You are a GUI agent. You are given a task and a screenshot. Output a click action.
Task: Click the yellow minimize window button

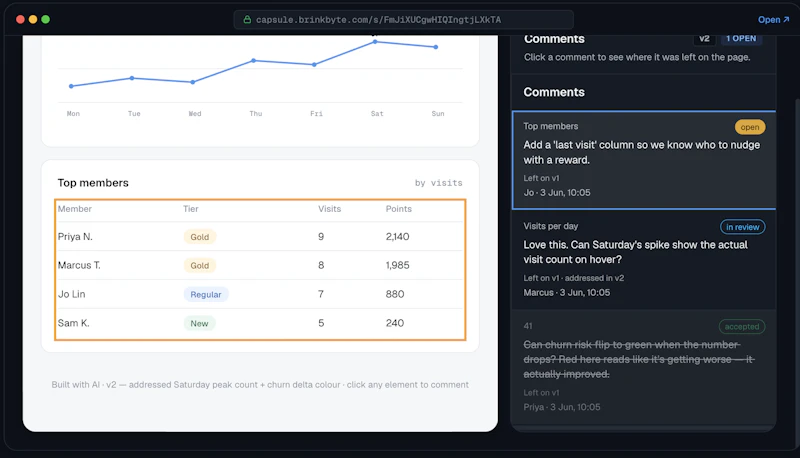coord(33,19)
